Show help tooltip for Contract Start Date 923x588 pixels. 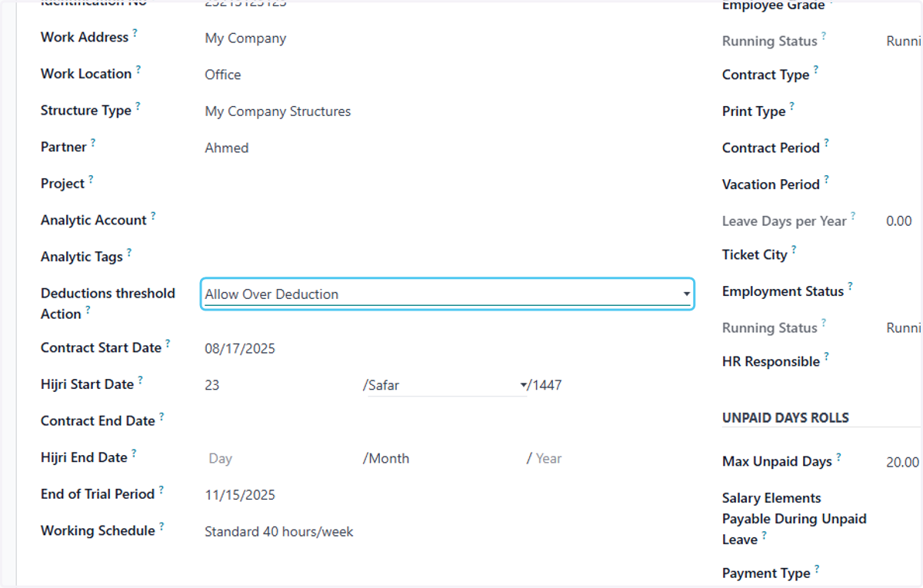[x=168, y=344]
